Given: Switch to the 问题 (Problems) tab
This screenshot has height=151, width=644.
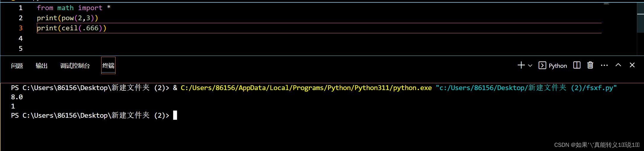Looking at the screenshot, I should pyautogui.click(x=17, y=66).
